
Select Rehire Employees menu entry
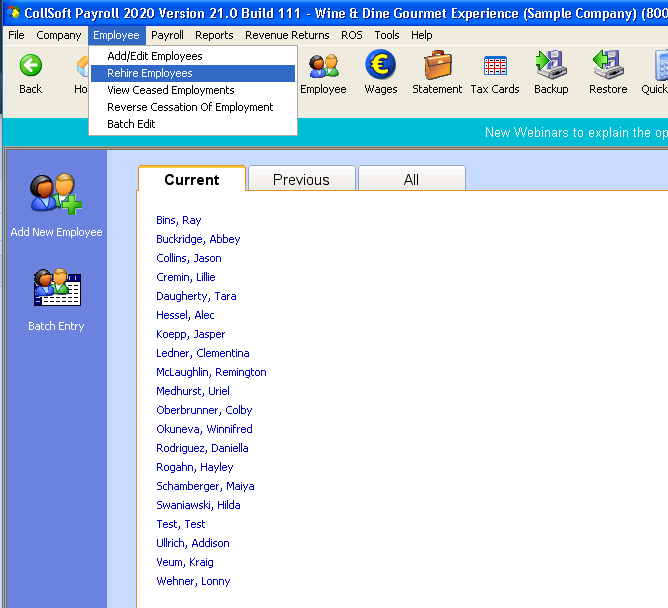[x=150, y=73]
